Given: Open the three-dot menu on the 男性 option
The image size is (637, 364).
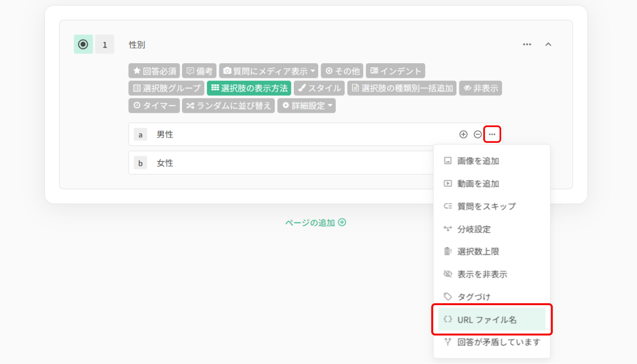Looking at the screenshot, I should pos(492,134).
